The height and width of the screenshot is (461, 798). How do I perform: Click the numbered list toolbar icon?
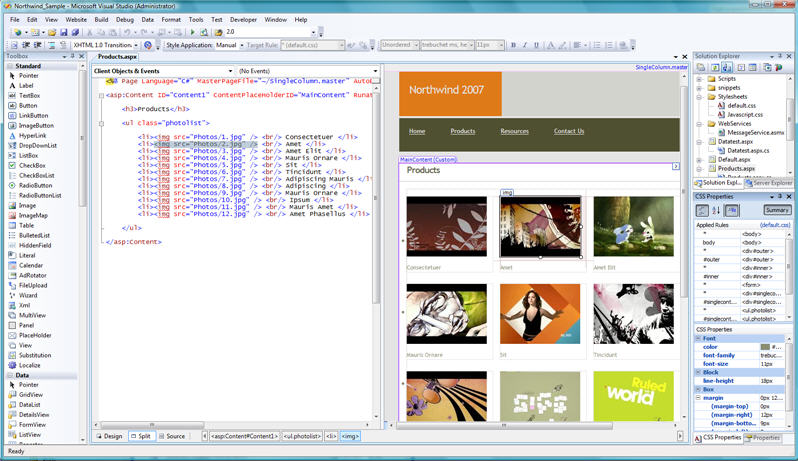point(609,45)
